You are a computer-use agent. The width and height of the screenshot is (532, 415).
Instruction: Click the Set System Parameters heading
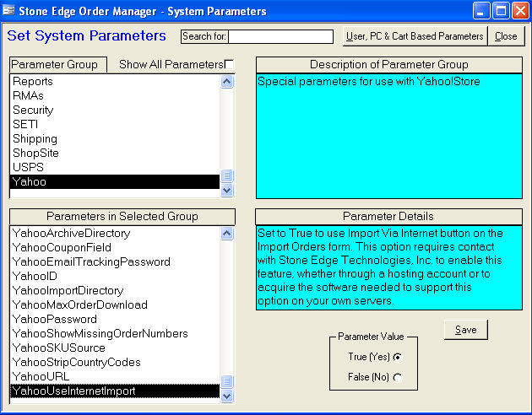click(86, 35)
